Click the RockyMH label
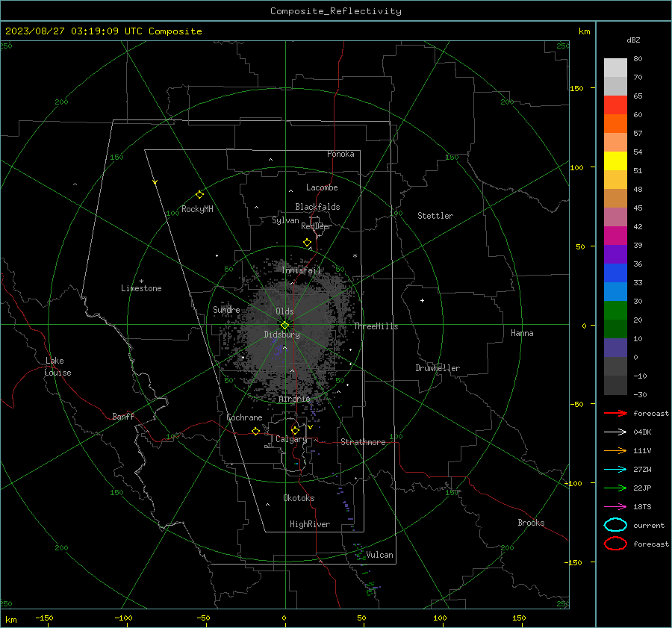The width and height of the screenshot is (672, 628). (x=197, y=209)
